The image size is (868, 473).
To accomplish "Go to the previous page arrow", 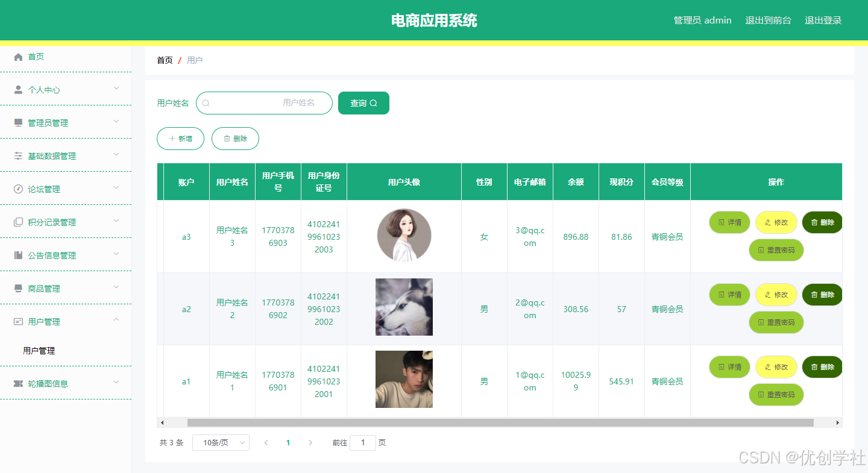I will (x=266, y=443).
